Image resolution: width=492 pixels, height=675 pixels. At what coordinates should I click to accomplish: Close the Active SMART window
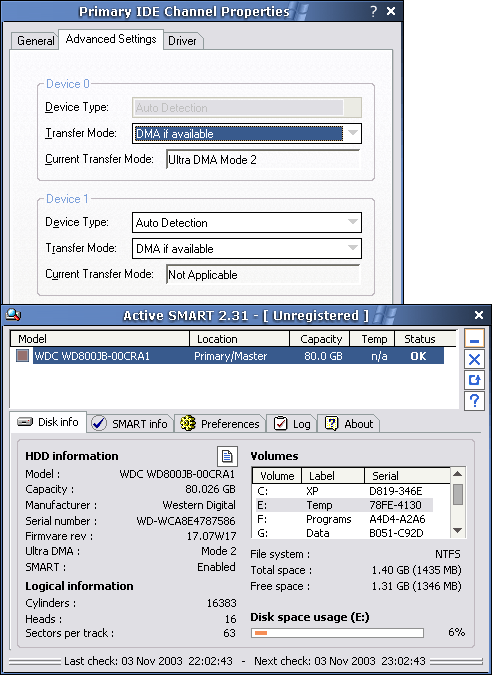click(479, 315)
